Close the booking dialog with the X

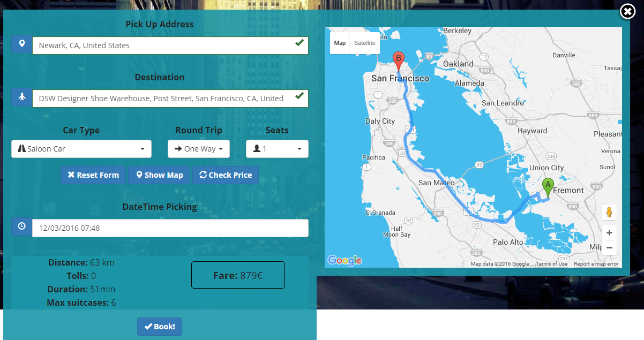(627, 11)
